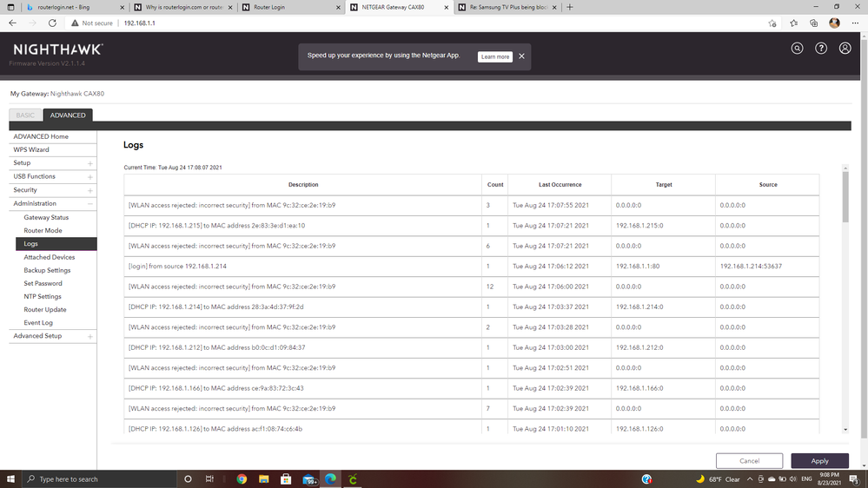
Task: Open browser Collections icon
Action: tap(814, 23)
